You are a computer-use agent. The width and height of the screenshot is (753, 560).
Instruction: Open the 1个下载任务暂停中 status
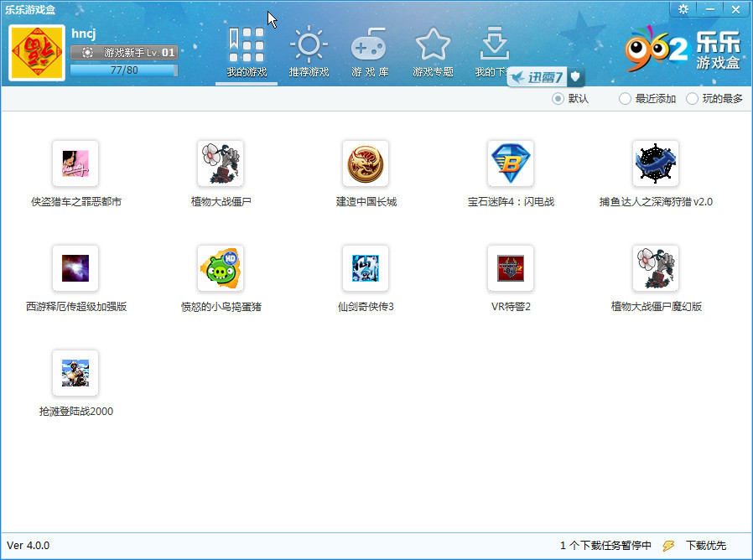coord(605,546)
